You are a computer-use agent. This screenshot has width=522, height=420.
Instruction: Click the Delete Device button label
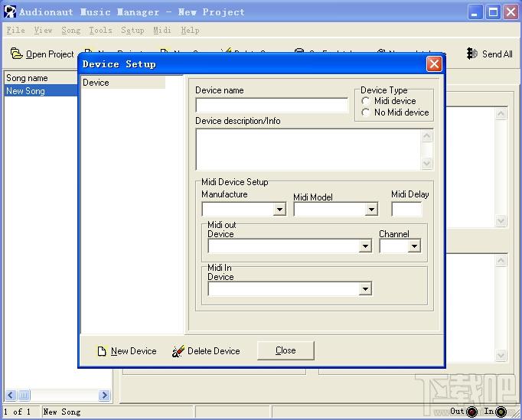pyautogui.click(x=214, y=351)
